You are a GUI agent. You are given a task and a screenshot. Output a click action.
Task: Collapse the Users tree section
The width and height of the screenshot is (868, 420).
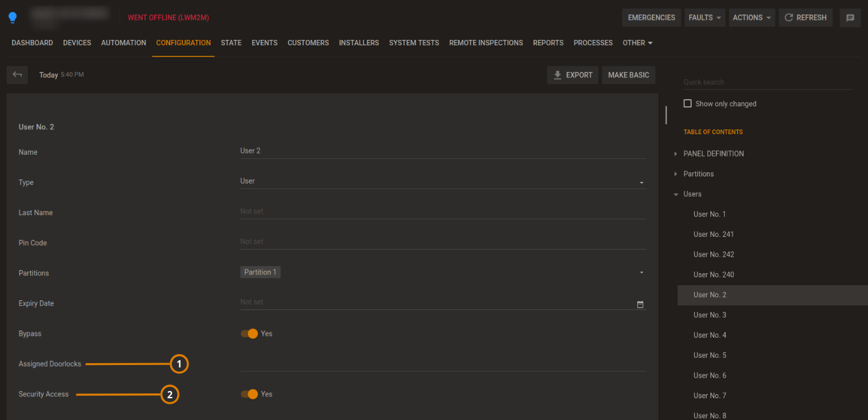click(x=676, y=195)
